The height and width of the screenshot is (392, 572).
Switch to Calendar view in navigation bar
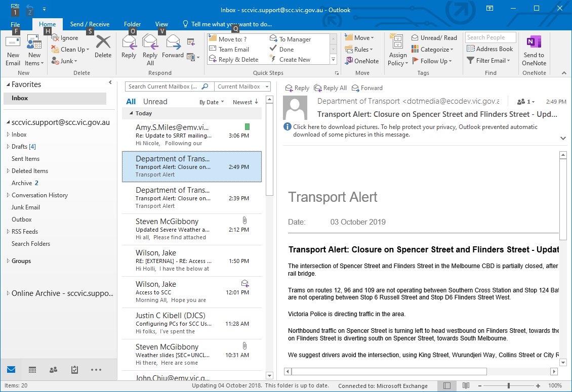(x=32, y=370)
